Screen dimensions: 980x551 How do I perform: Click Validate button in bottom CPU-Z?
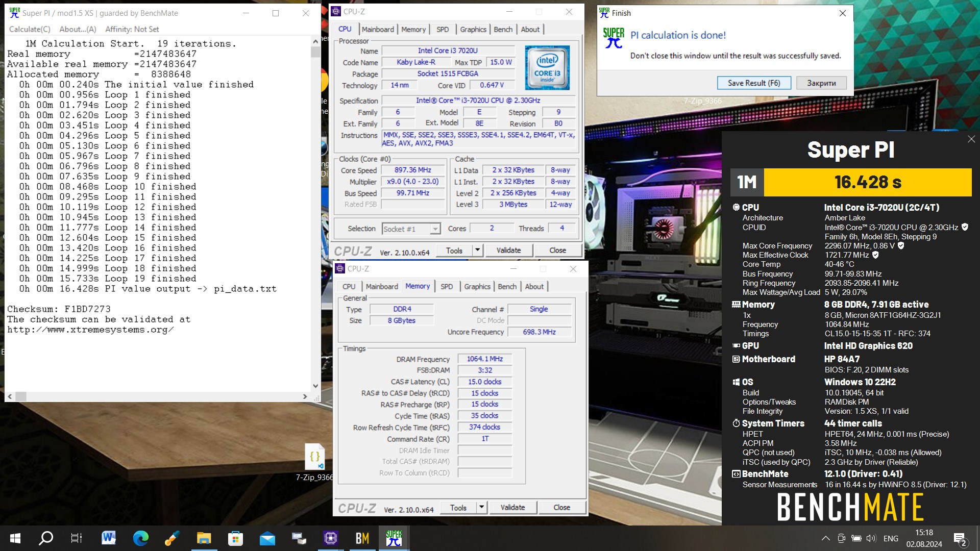tap(513, 507)
